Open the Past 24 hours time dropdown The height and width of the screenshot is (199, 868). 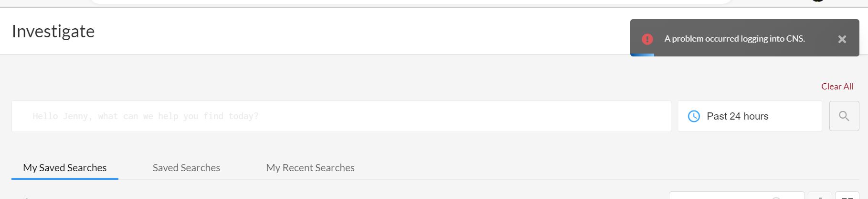coord(750,116)
